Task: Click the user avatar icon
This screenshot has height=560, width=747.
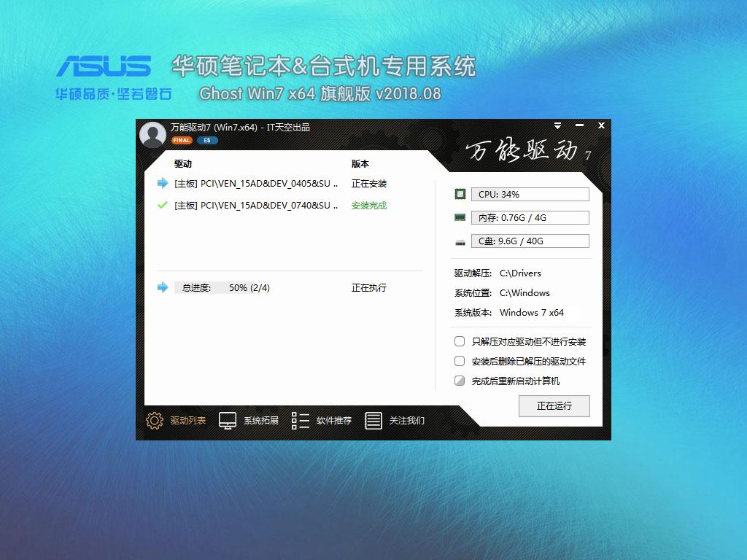Action: point(152,135)
